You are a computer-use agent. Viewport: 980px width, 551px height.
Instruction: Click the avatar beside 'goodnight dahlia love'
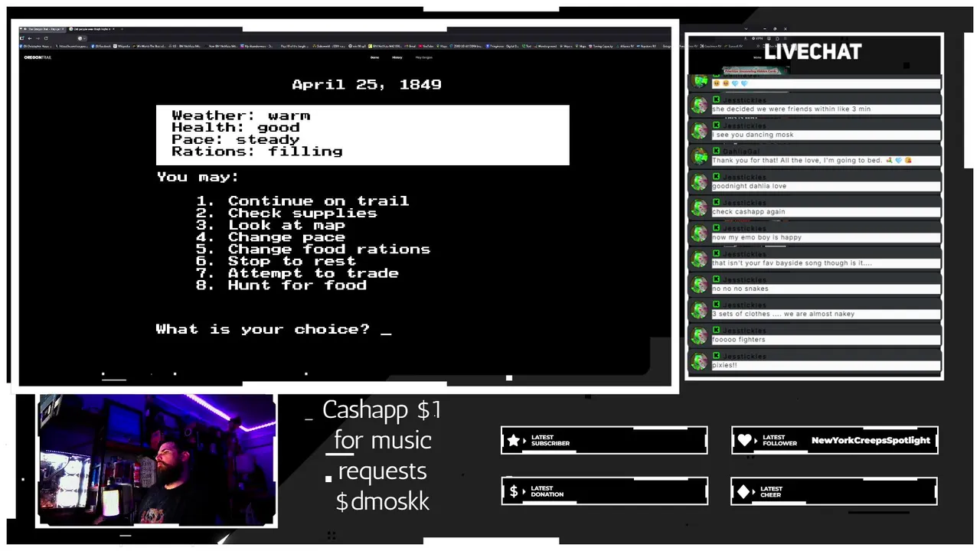coord(699,182)
